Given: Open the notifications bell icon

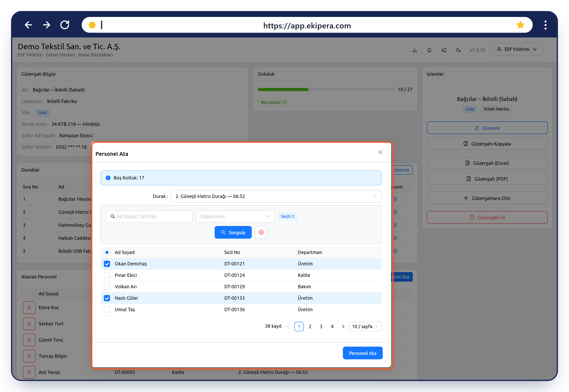Looking at the screenshot, I should click(x=429, y=50).
